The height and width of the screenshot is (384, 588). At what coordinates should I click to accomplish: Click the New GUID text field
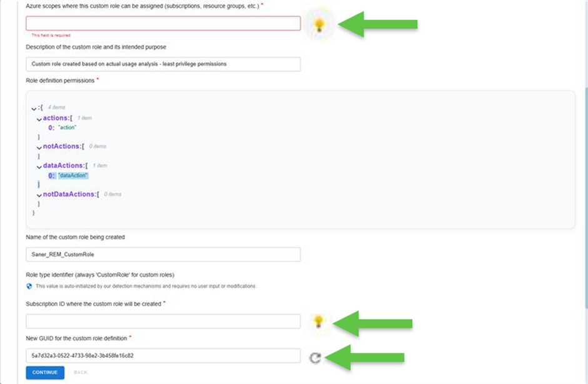pyautogui.click(x=163, y=355)
